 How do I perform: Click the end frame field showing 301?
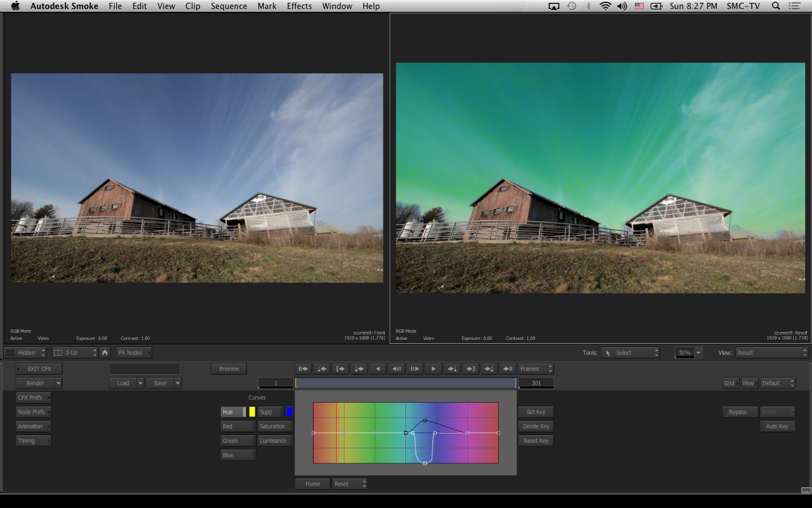pos(536,383)
